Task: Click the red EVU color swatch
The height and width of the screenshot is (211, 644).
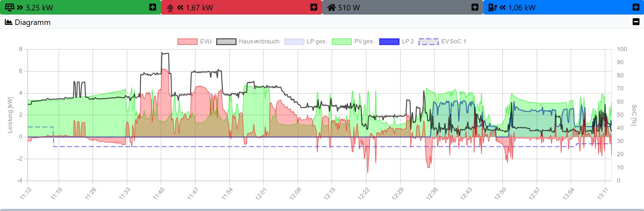Action: pos(187,42)
